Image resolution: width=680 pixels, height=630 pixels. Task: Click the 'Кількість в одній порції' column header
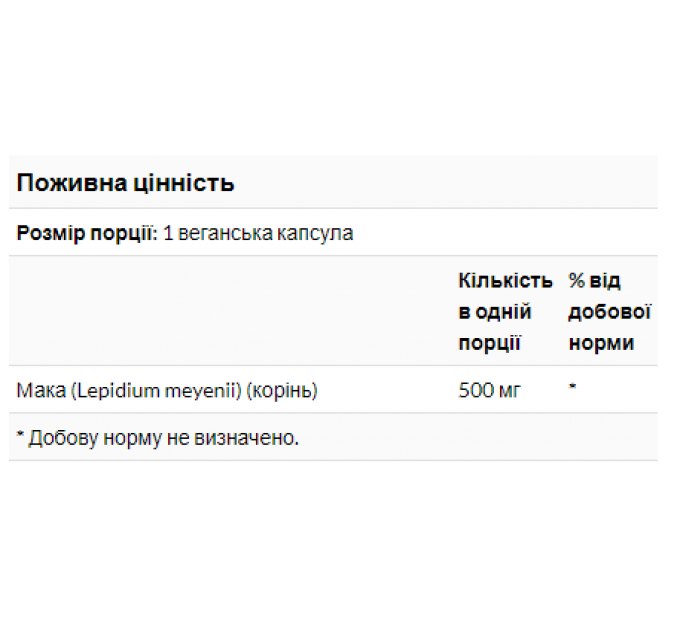[505, 311]
